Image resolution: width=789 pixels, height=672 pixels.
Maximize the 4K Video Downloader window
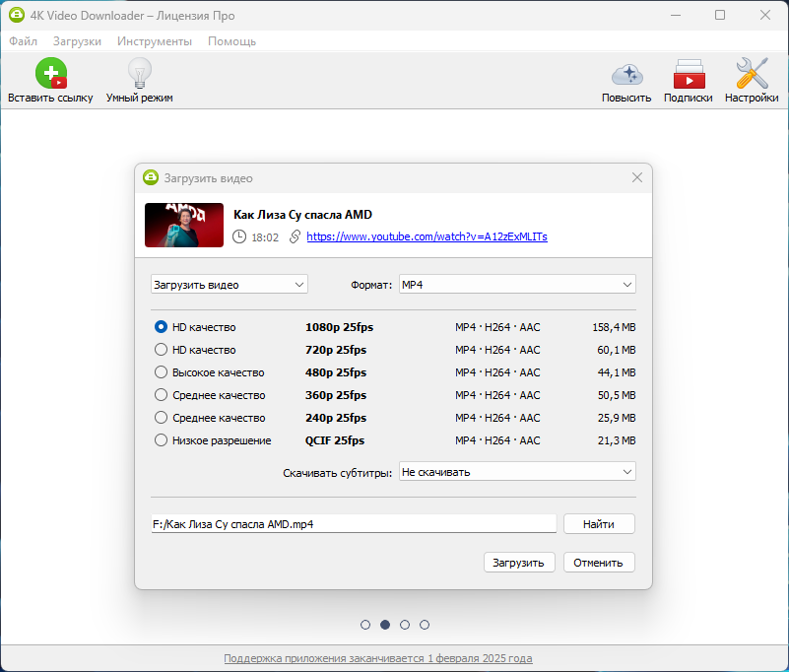tap(720, 15)
